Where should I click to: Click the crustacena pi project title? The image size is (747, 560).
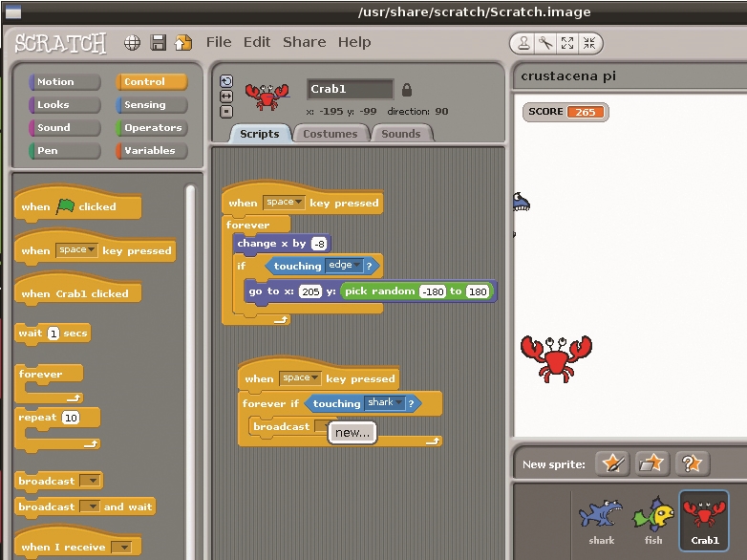(x=568, y=76)
